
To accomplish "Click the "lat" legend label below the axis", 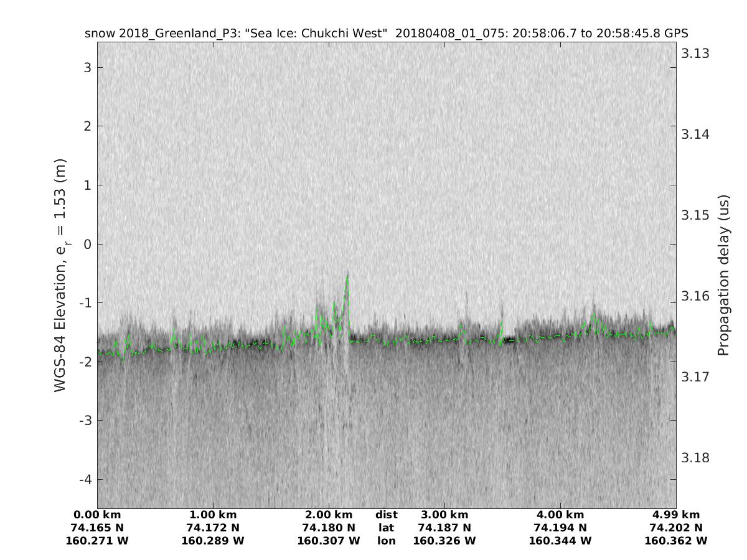I will click(x=386, y=528).
